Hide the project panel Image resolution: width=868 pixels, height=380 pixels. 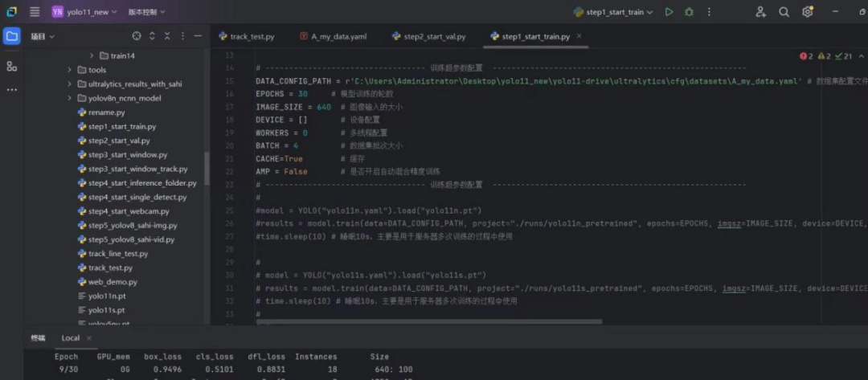click(198, 36)
